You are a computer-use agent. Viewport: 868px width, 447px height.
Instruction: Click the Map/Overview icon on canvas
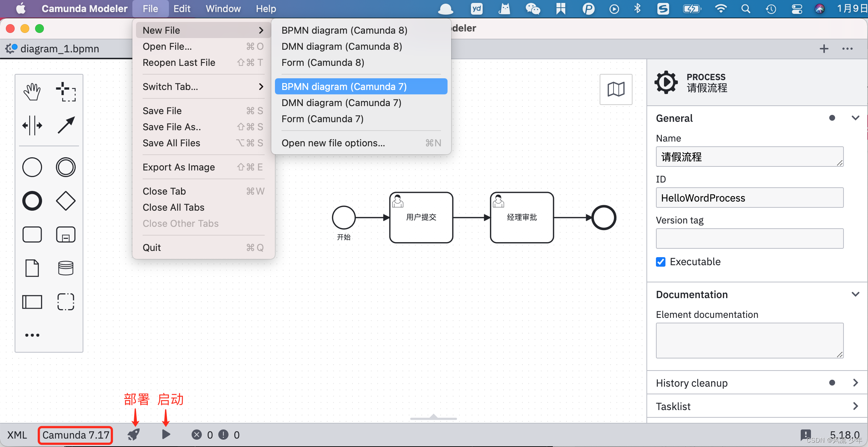click(x=616, y=89)
